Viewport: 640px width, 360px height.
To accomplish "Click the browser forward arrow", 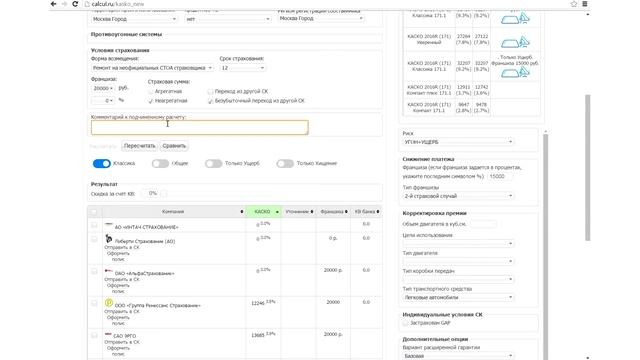I will 64,4.
